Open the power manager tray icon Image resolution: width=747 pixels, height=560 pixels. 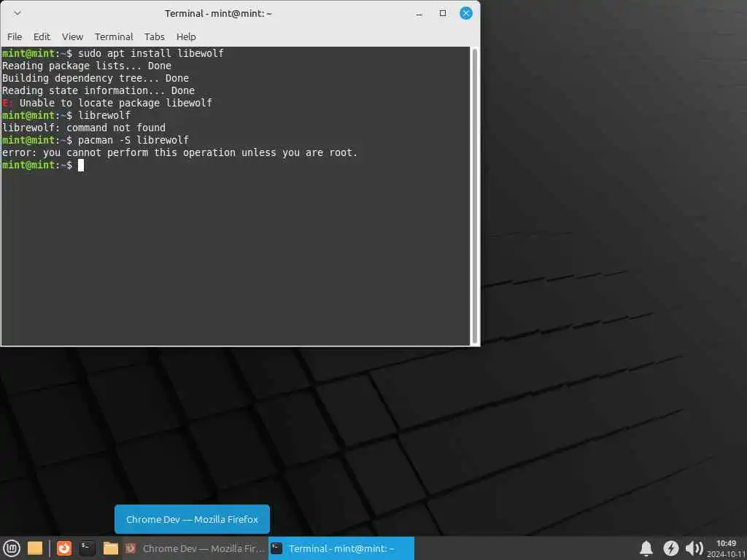pos(671,548)
